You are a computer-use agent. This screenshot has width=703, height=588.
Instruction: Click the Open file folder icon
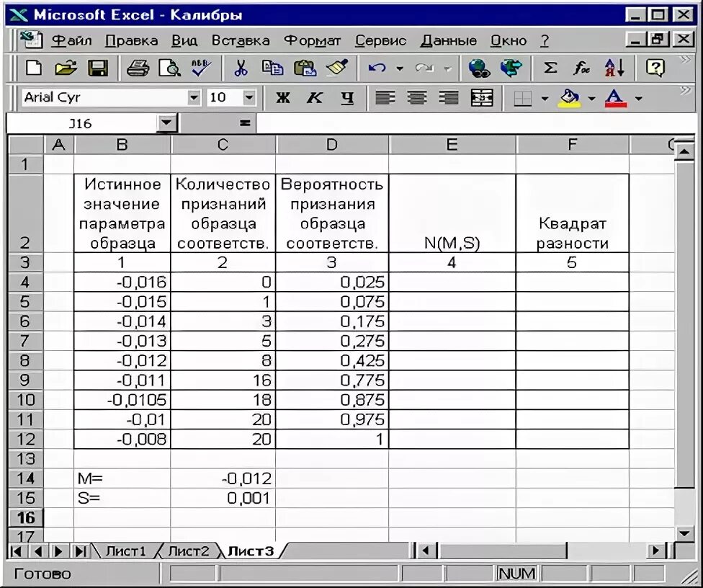coord(66,68)
